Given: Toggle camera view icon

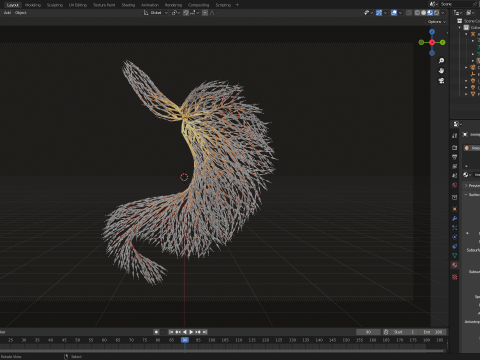Looking at the screenshot, I should tap(441, 81).
